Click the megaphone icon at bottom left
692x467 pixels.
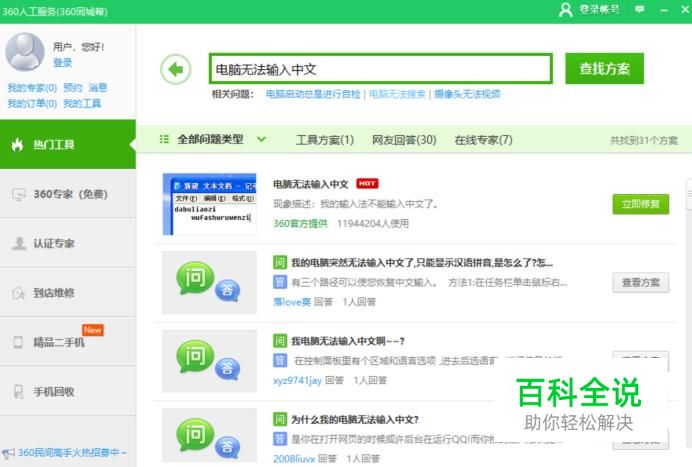[8, 453]
